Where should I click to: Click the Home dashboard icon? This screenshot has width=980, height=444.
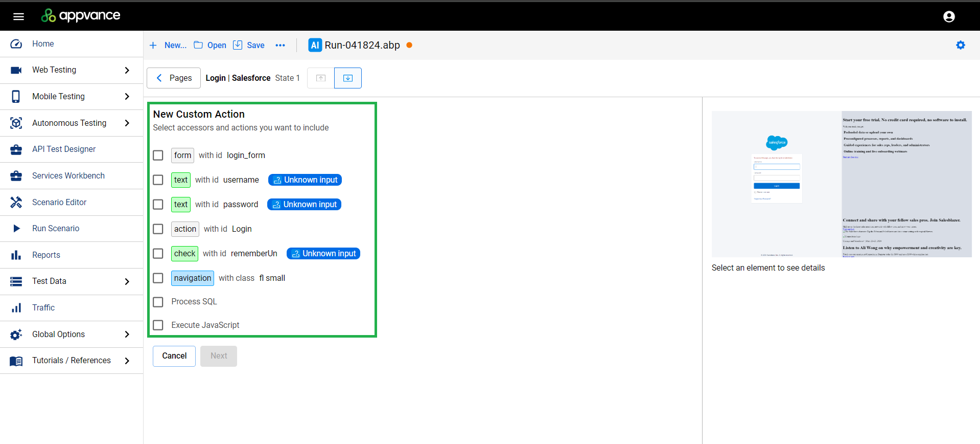(x=16, y=44)
